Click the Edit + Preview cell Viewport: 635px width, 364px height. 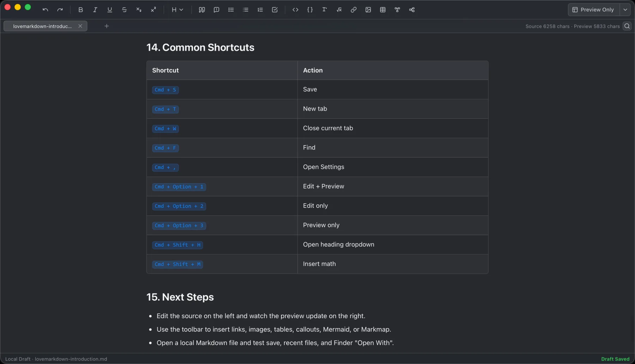pos(393,186)
